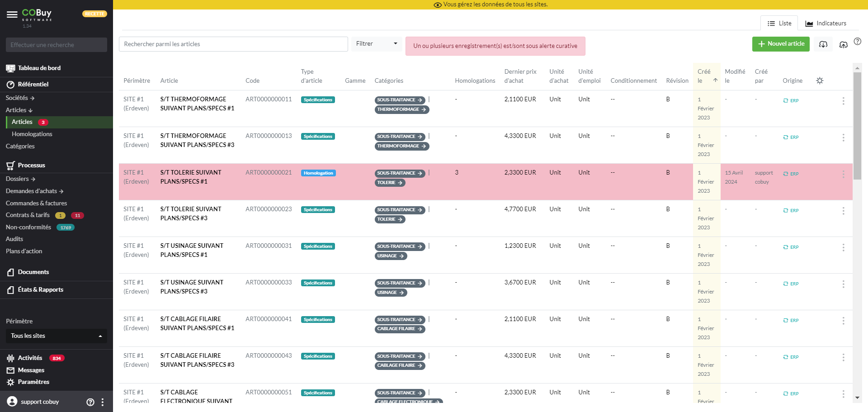Screen dimensions: 868x412
Task: Click the cloud upload import icon
Action: click(843, 44)
